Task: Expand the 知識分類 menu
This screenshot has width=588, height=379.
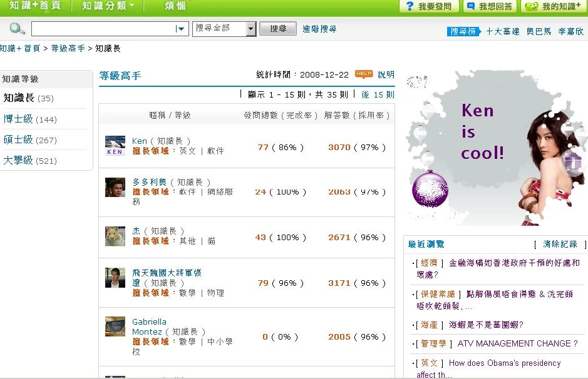Action: click(108, 6)
